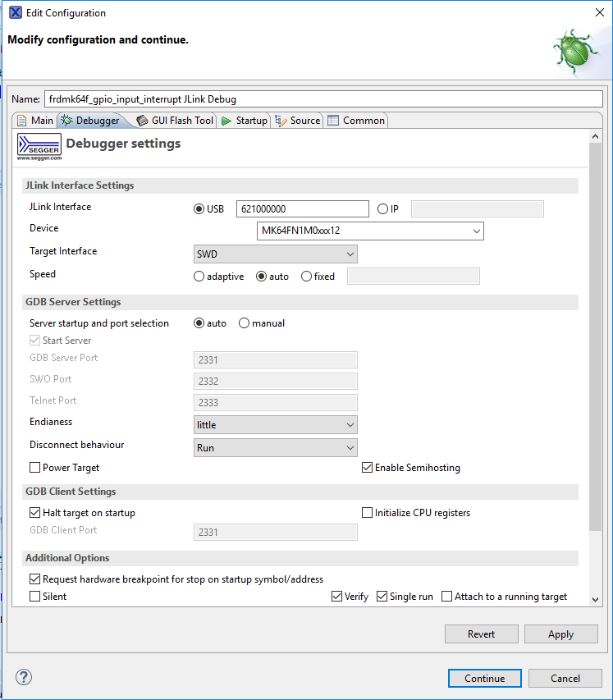This screenshot has height=700, width=613.
Task: Open the Endianess little dropdown
Action: 276,424
